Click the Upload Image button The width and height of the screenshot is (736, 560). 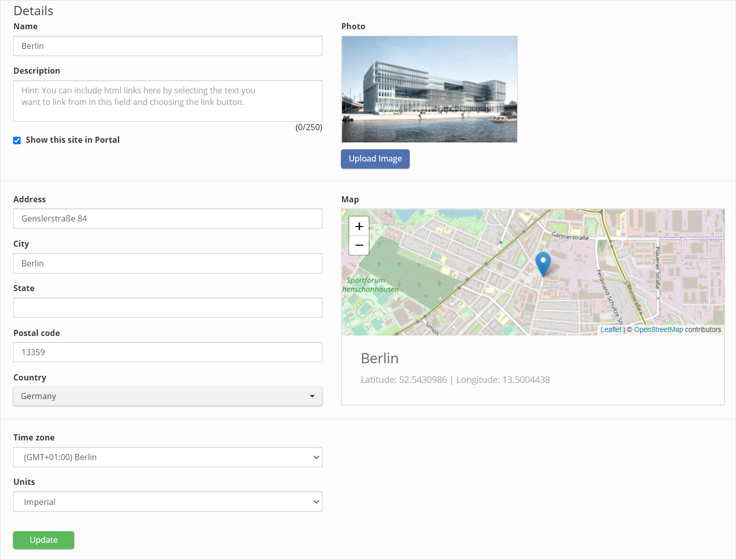click(x=375, y=158)
